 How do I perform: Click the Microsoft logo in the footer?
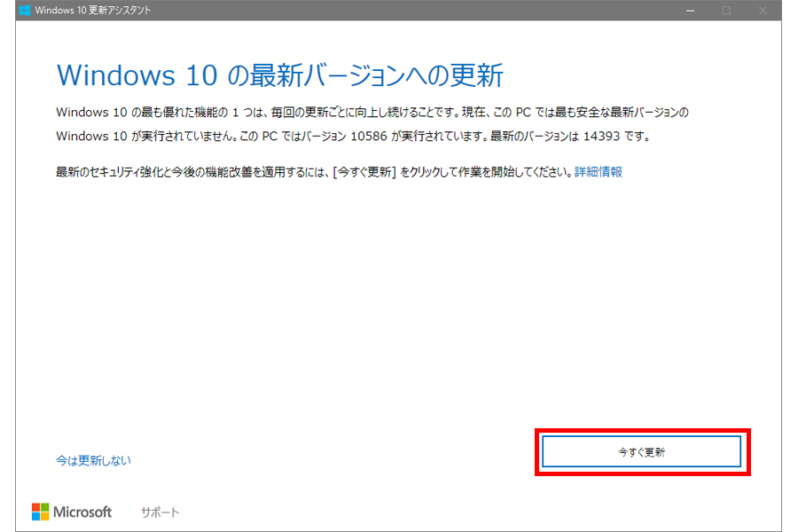[x=72, y=512]
